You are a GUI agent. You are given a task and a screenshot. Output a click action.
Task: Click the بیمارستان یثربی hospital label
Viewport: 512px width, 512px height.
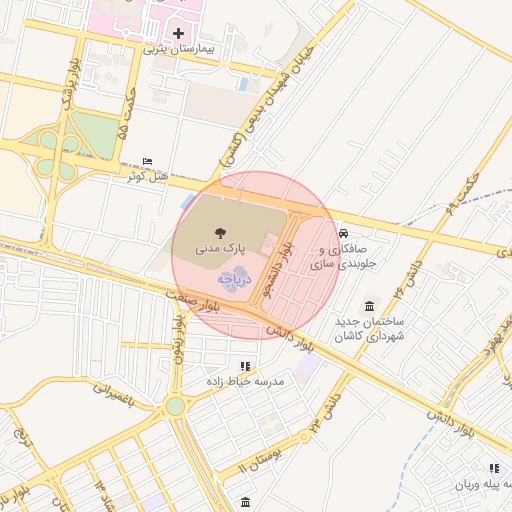pyautogui.click(x=179, y=50)
